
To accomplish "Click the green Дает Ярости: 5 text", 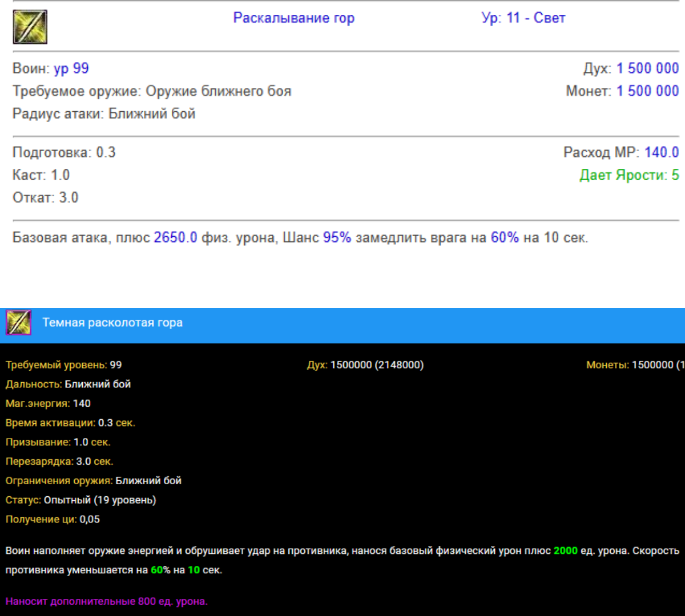I will click(x=629, y=175).
